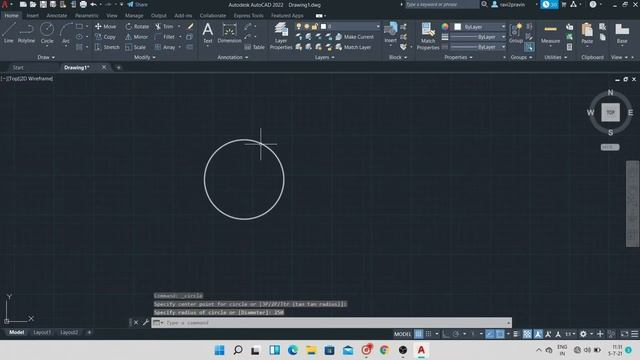Switch to the Start file tab
This screenshot has height=360, width=640.
tap(18, 67)
